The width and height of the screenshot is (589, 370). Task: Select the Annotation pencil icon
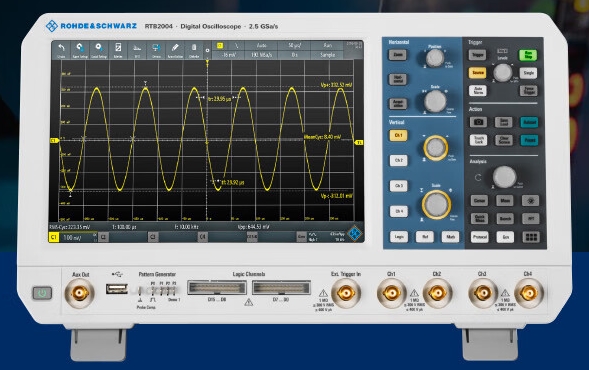(x=175, y=50)
